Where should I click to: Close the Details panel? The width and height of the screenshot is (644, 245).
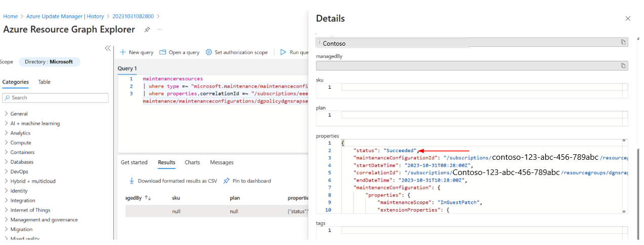pos(628,18)
